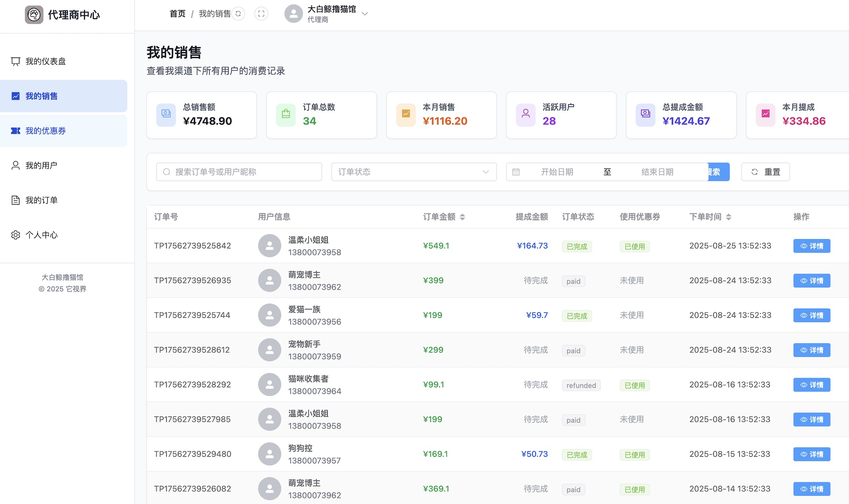Click the avatar of user 爱猫一族
The width and height of the screenshot is (849, 504).
pyautogui.click(x=269, y=315)
